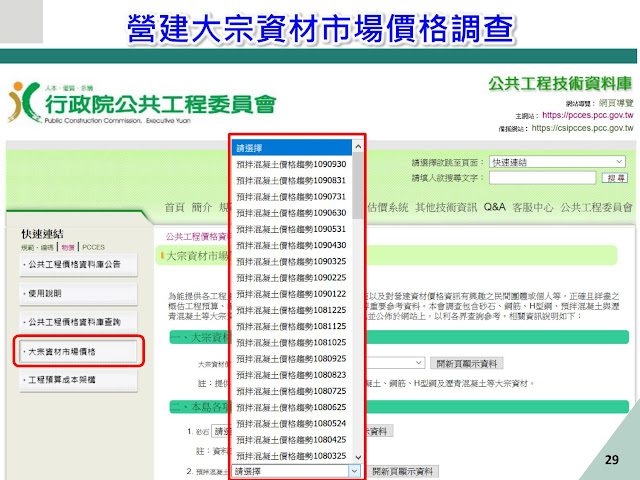Click 開新頁顯示資料 button for 大宗資材

(467, 363)
